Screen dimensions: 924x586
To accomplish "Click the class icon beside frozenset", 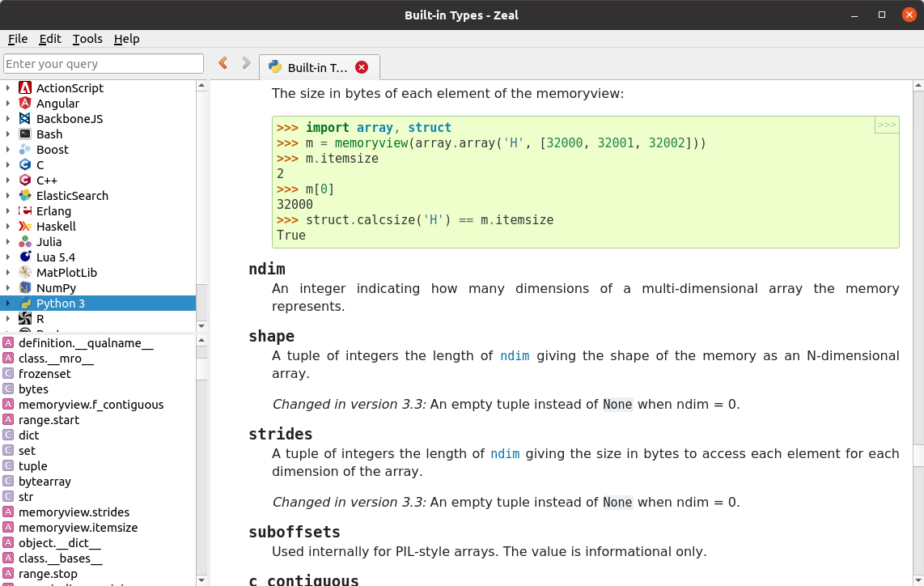I will 8,373.
